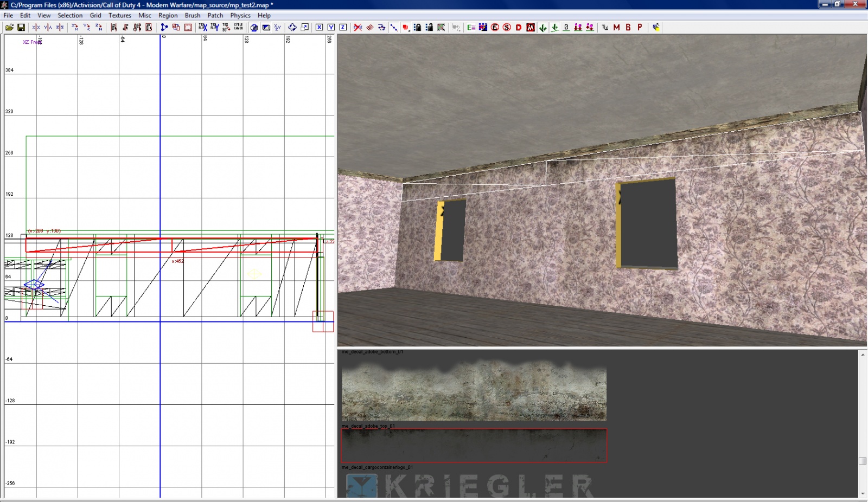Click the Tex Flip X toolbar icon

(202, 28)
